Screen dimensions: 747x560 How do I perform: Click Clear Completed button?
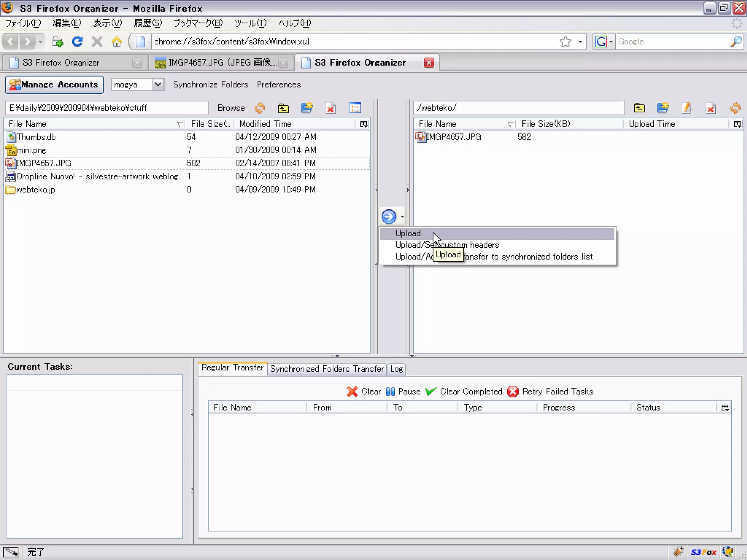464,392
